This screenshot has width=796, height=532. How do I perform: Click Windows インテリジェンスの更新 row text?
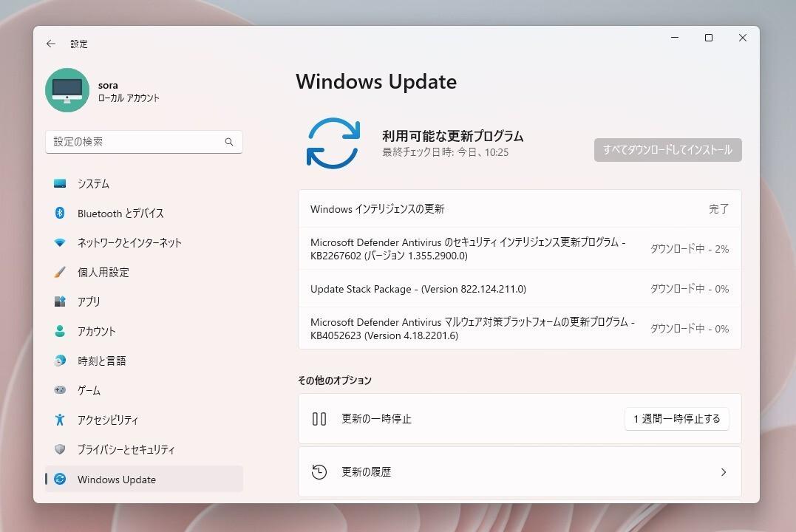(377, 208)
